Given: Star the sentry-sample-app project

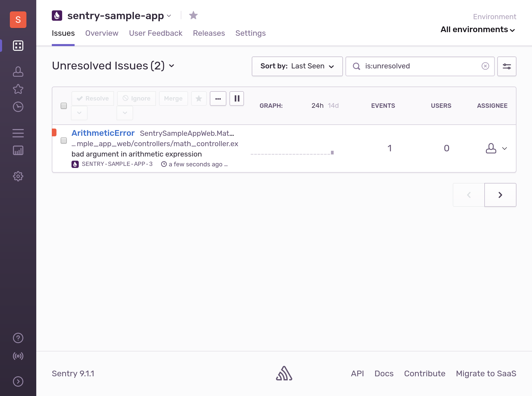Looking at the screenshot, I should click(193, 16).
